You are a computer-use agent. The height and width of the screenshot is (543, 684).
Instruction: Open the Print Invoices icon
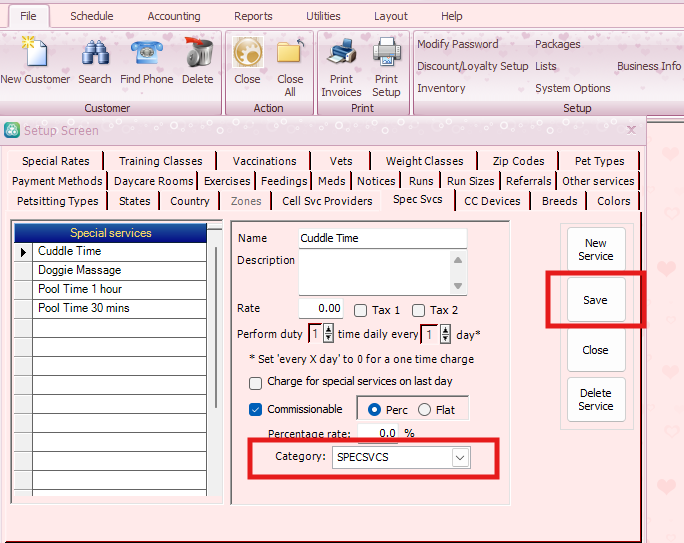pos(342,54)
